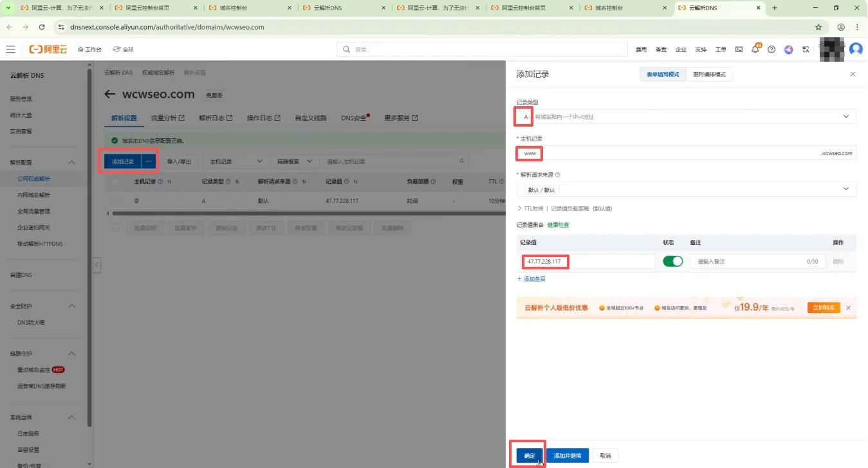This screenshot has height=468, width=868.
Task: Close the 添加记录 panel with X
Action: (853, 75)
